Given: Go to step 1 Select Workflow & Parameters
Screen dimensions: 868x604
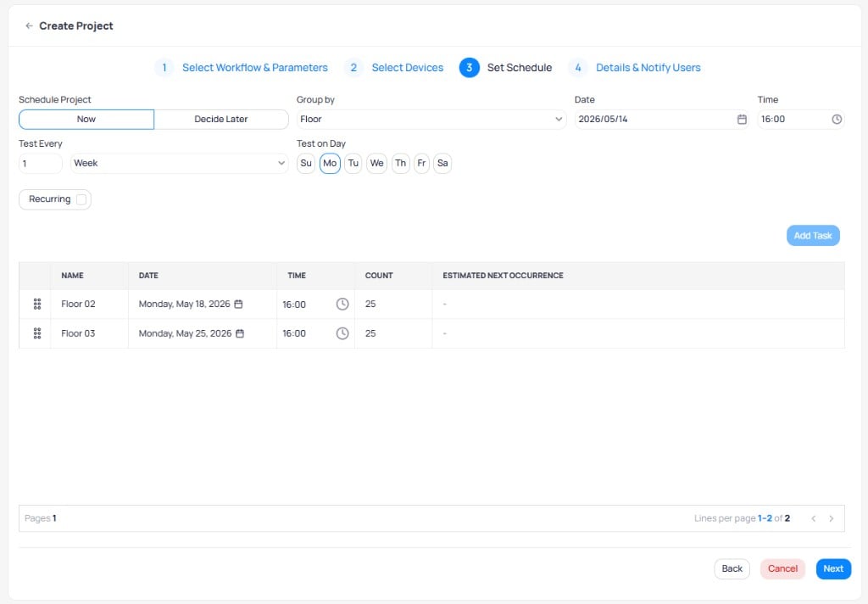Looking at the screenshot, I should (x=242, y=68).
